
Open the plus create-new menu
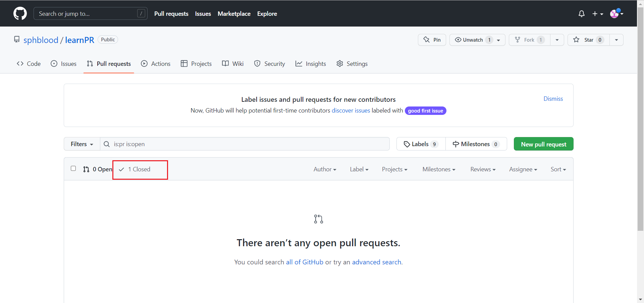(598, 14)
